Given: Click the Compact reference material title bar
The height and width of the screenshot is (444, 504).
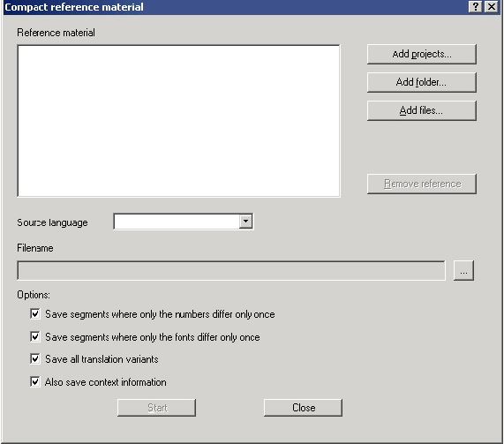Looking at the screenshot, I should pyautogui.click(x=235, y=7).
